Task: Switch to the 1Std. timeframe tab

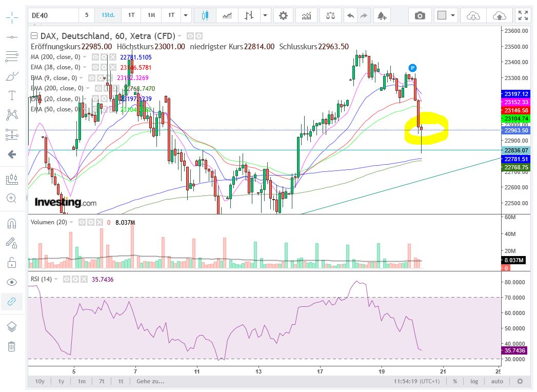Action: 108,15
